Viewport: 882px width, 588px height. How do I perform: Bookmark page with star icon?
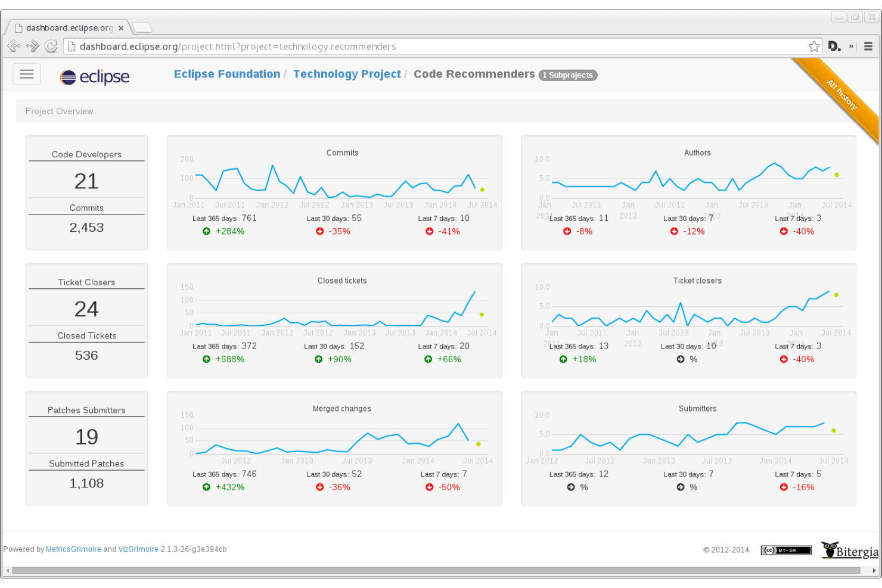coord(813,46)
